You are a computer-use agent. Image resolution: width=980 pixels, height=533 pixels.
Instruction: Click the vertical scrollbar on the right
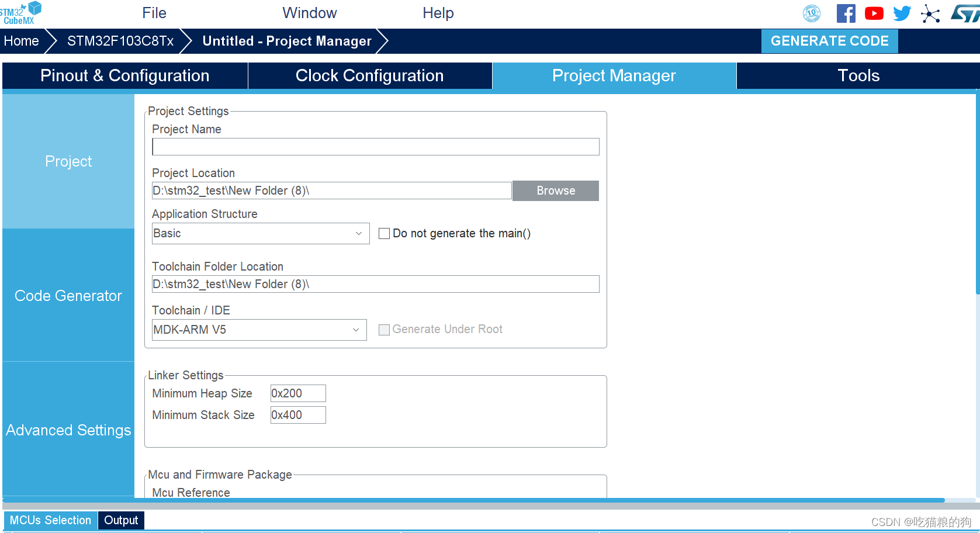tap(978, 193)
